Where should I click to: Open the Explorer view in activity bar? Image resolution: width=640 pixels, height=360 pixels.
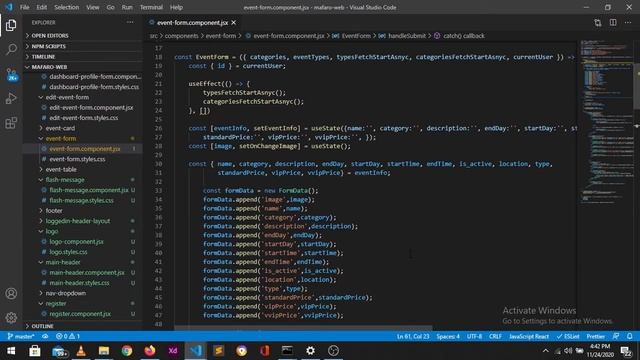coord(11,25)
